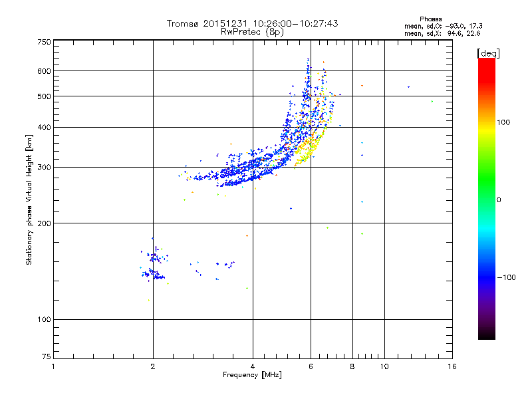Click the "Phases" header text

click(430, 19)
